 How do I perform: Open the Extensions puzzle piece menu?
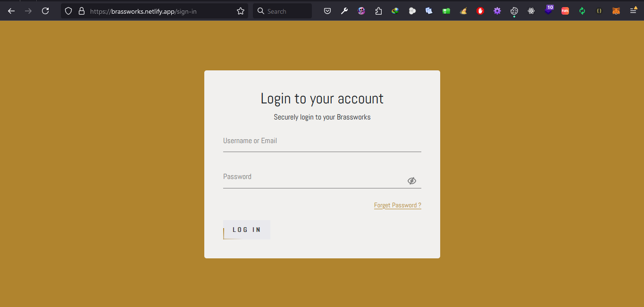[378, 11]
